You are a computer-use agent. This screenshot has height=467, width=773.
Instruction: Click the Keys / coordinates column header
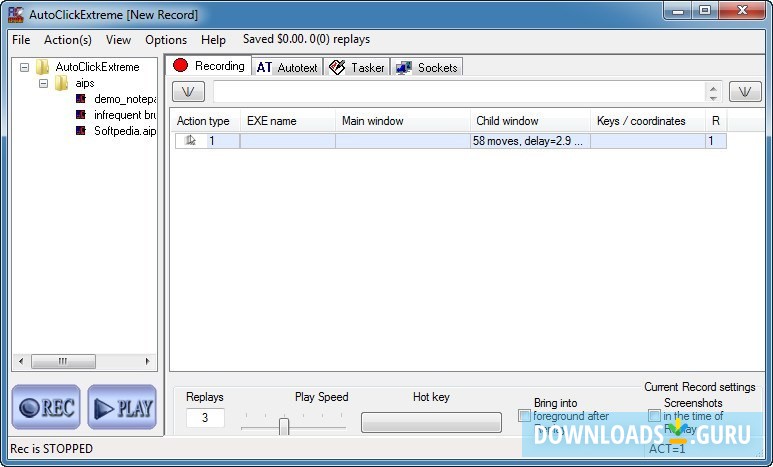(648, 121)
